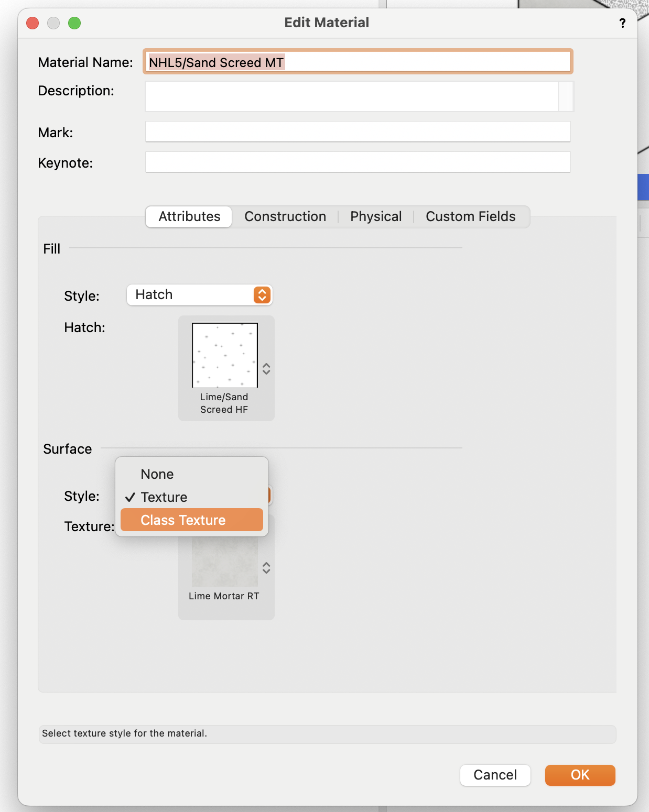Click the Material Name text field
The image size is (649, 812).
coord(358,62)
